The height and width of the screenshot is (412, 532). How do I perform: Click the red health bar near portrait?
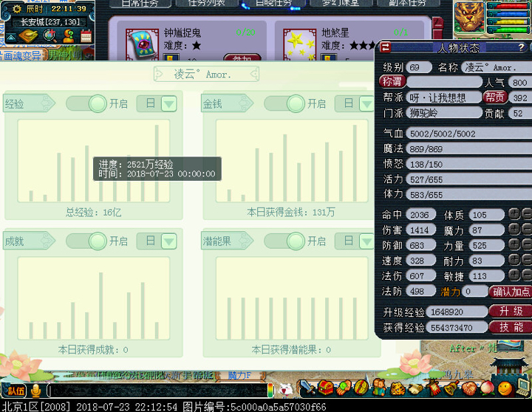[x=508, y=7]
